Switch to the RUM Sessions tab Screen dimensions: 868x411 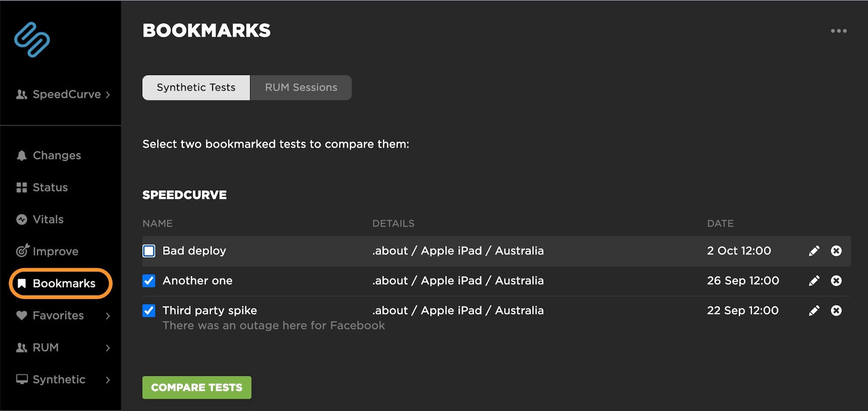301,88
